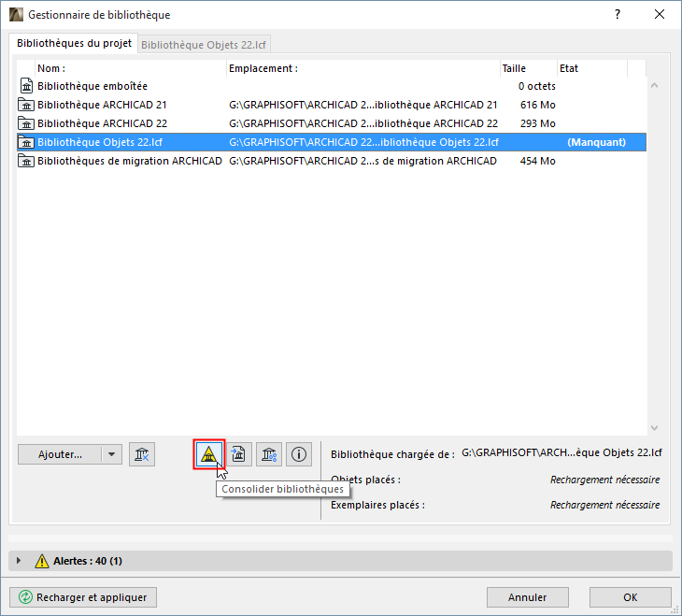Click folder icon of Bibliothèque ARCHICAD 21

26,105
